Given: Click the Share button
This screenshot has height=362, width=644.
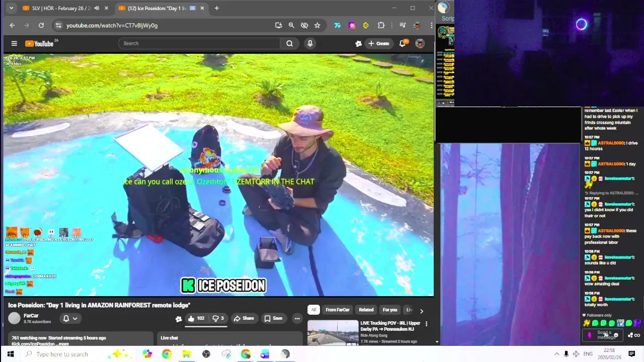Looking at the screenshot, I should pyautogui.click(x=244, y=318).
